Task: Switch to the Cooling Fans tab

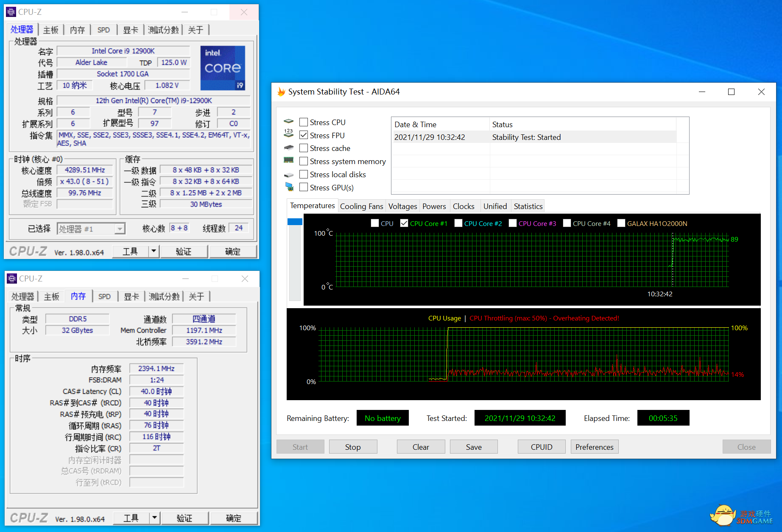Action: point(361,206)
